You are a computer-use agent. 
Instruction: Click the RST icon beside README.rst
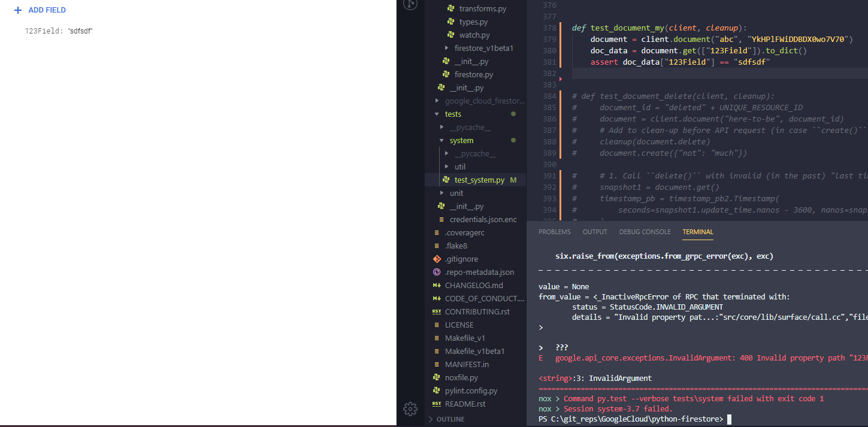coord(435,404)
